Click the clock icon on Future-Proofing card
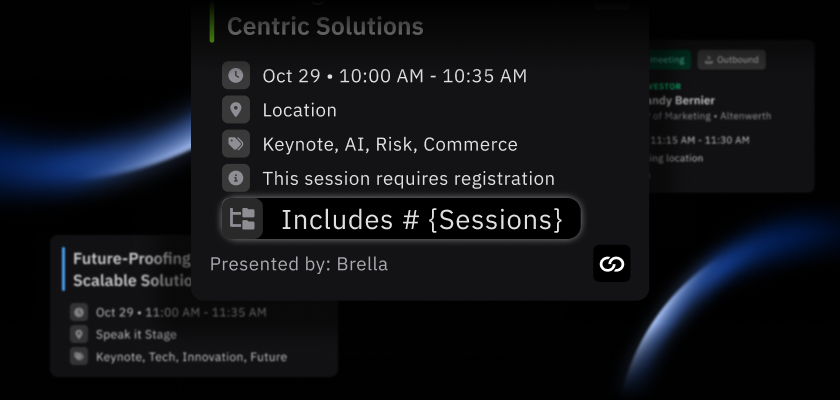Image resolution: width=840 pixels, height=400 pixels. tap(78, 312)
